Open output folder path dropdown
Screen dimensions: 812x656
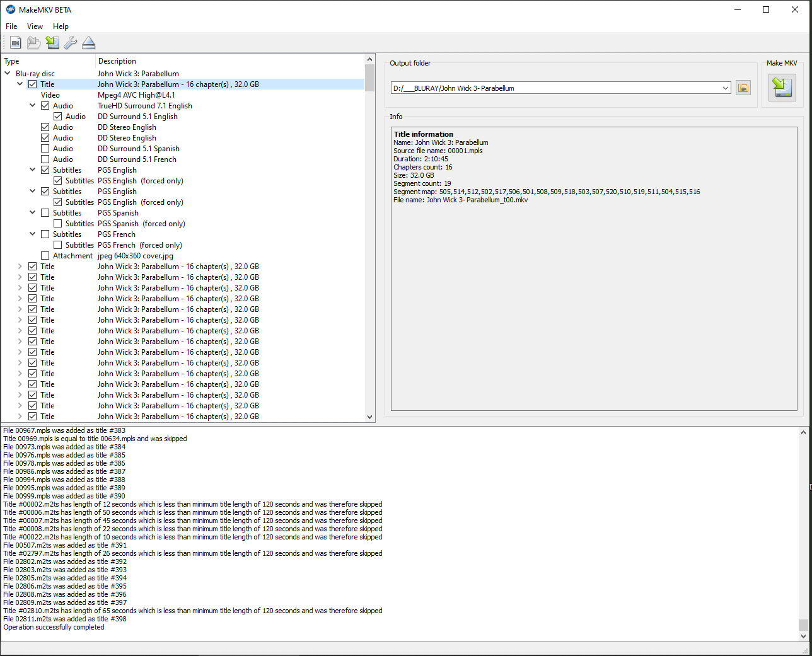pyautogui.click(x=726, y=88)
